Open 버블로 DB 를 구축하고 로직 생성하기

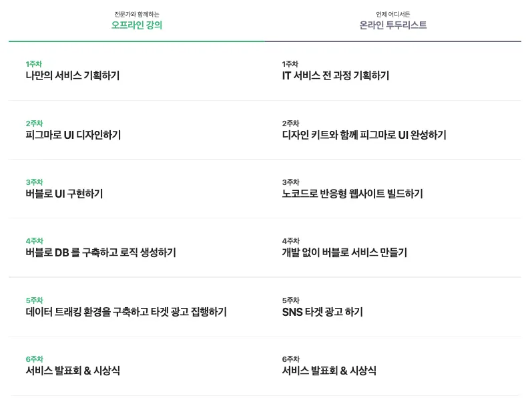(101, 252)
